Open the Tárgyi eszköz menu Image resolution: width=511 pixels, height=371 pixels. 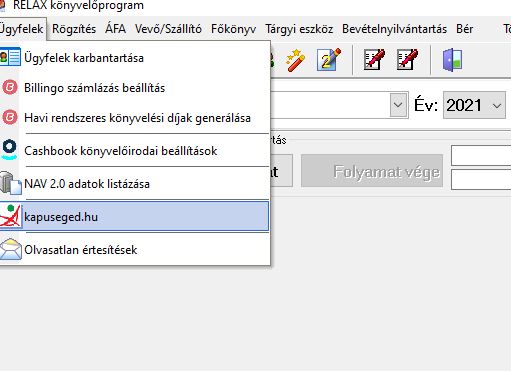coord(299,29)
